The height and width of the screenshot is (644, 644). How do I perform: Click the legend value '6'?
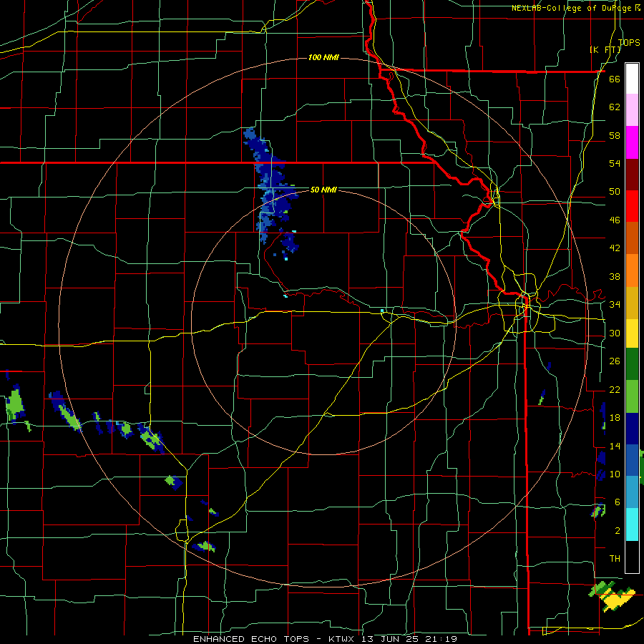pos(618,502)
